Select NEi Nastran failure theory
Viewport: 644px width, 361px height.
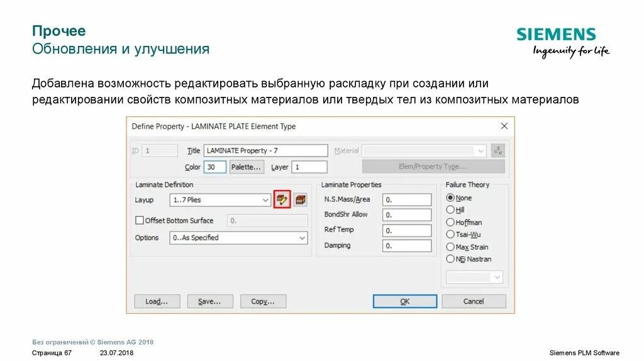450,259
